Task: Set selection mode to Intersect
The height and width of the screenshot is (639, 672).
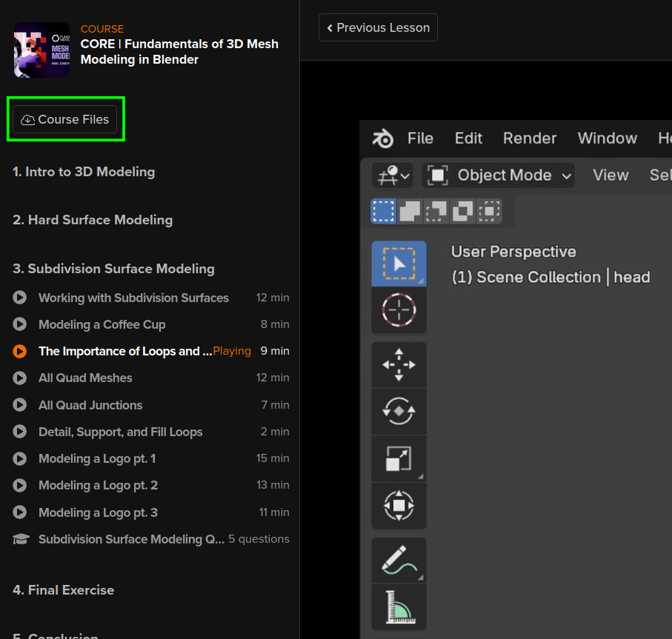Action: (489, 211)
